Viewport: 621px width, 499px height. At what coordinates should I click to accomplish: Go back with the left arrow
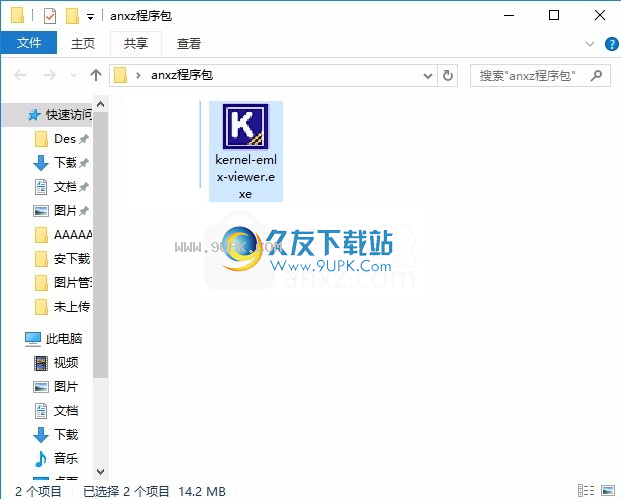tap(20, 75)
